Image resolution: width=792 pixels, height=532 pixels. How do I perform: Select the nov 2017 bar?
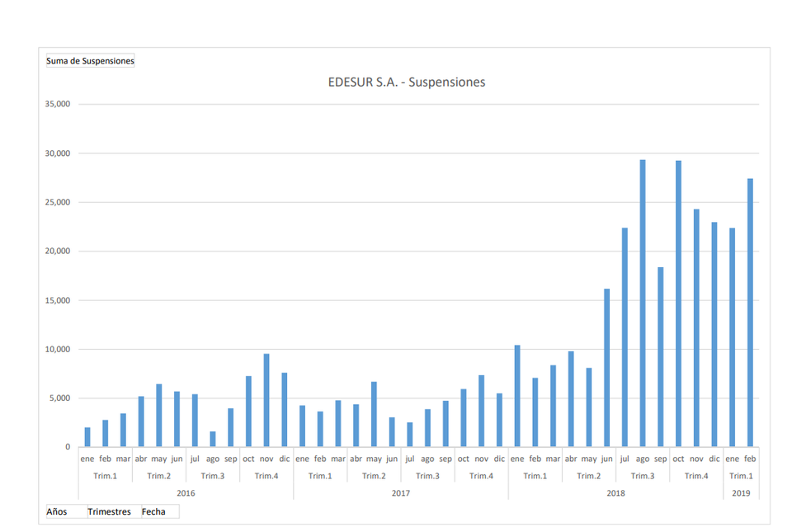481,412
